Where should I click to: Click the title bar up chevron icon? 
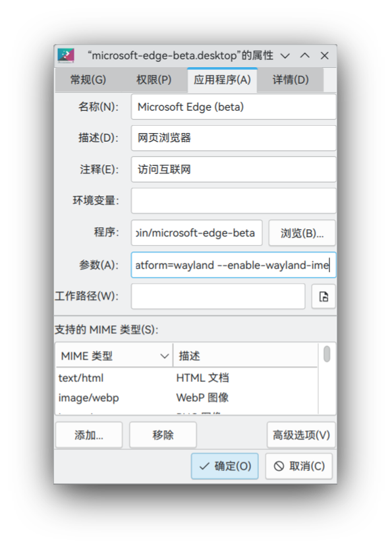click(x=304, y=55)
